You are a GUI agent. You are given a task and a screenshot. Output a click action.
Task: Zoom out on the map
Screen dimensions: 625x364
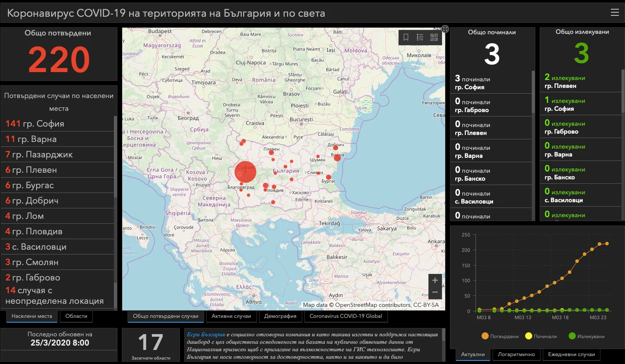(x=435, y=292)
